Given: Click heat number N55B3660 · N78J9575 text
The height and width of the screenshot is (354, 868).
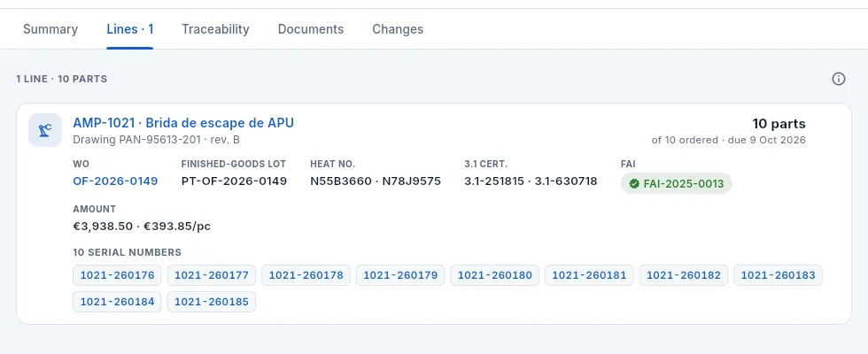Looking at the screenshot, I should coord(376,181).
